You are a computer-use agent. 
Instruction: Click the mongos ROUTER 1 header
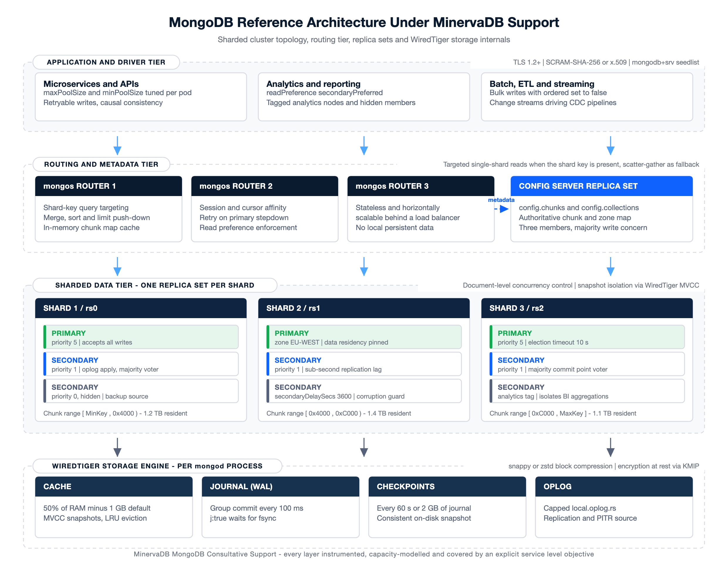pos(108,186)
